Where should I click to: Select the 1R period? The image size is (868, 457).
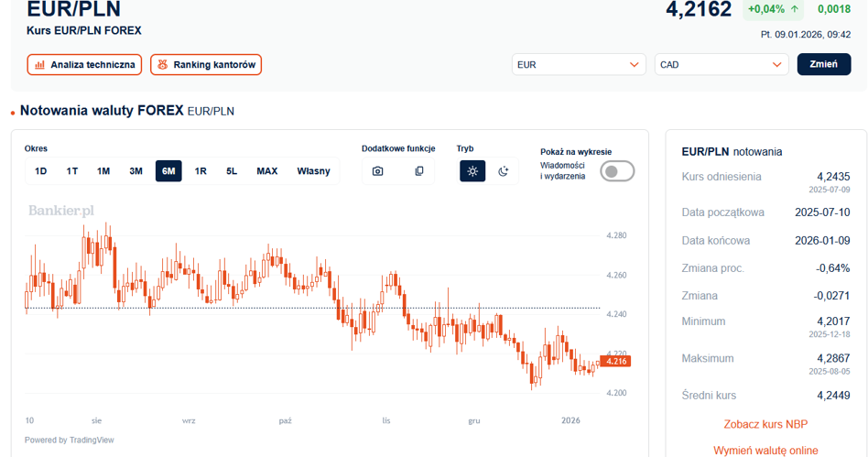coord(201,171)
